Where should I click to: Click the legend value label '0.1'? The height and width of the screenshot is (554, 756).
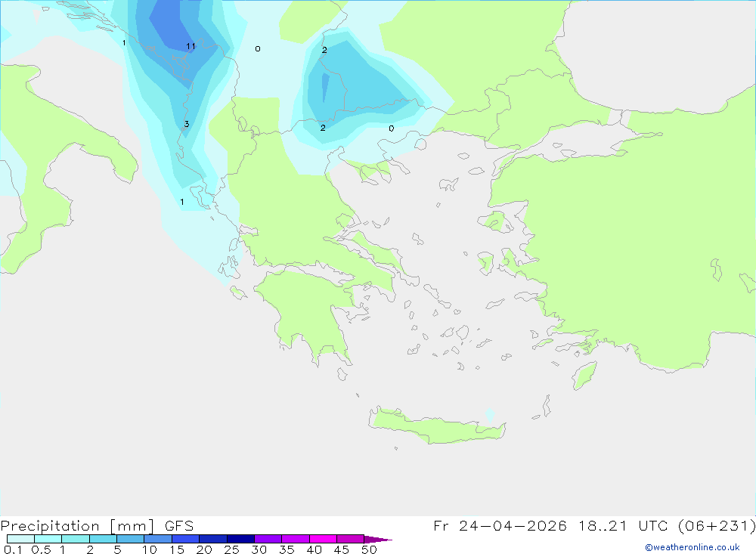[13, 549]
